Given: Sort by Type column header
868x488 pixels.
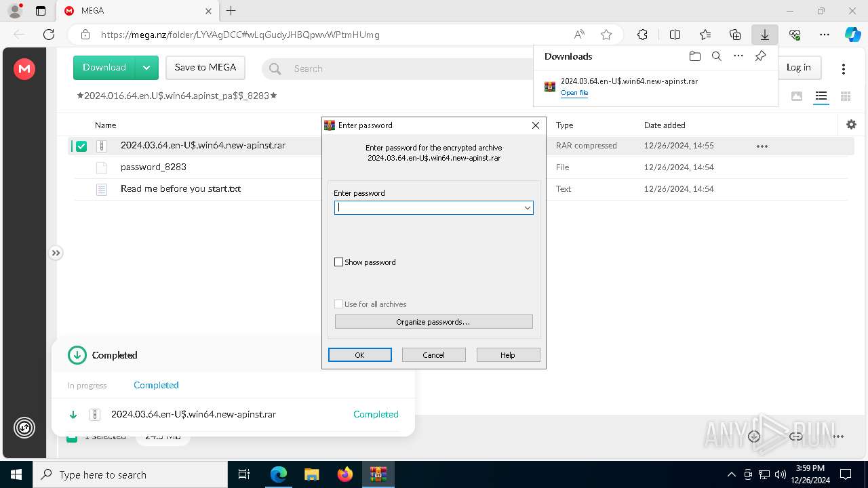Looking at the screenshot, I should 564,125.
